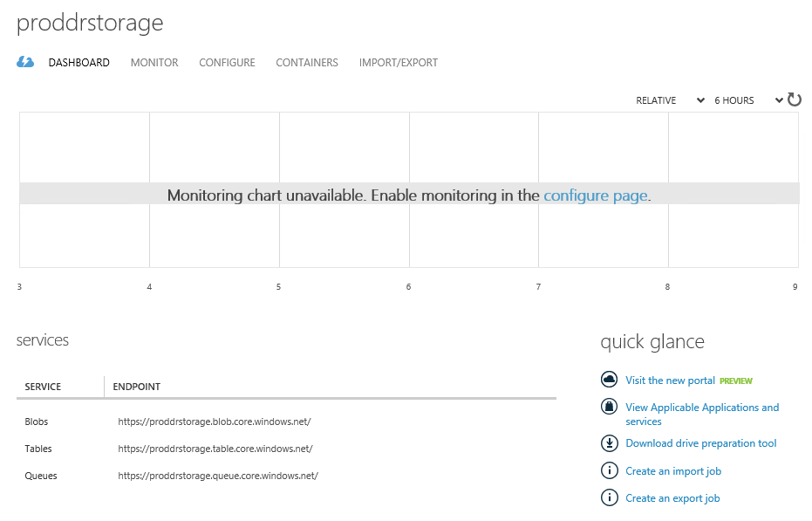Viewport: 812px width, 521px height.
Task: Click the import job info icon
Action: click(x=609, y=470)
